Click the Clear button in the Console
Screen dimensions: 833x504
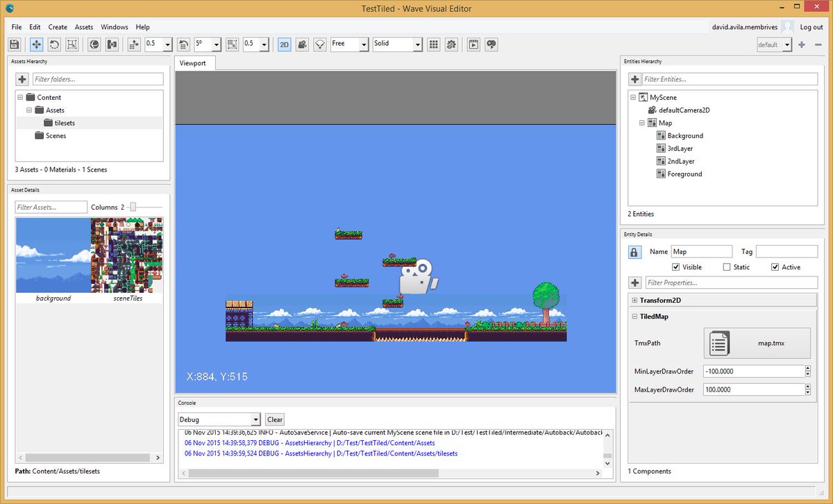point(274,419)
